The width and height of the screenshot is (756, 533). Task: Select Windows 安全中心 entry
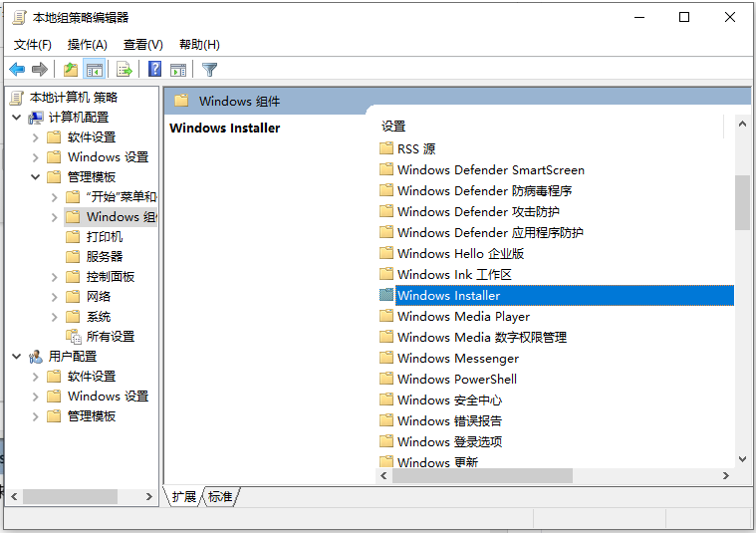click(x=449, y=400)
